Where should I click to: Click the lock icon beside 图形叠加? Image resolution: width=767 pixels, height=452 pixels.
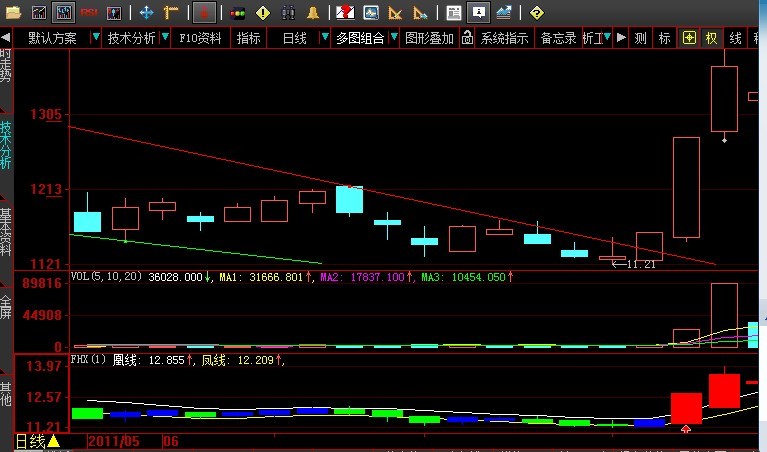467,38
